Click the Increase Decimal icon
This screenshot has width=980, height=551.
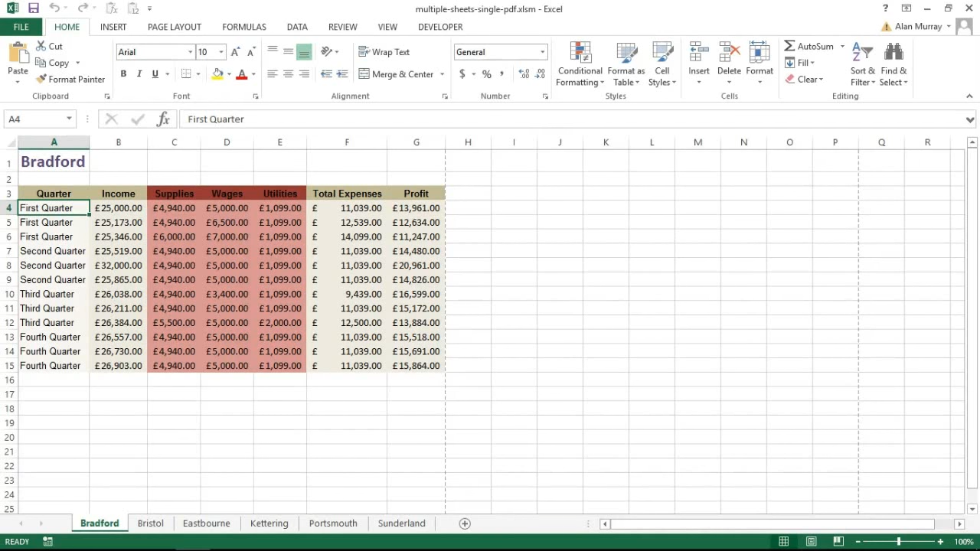pos(524,74)
